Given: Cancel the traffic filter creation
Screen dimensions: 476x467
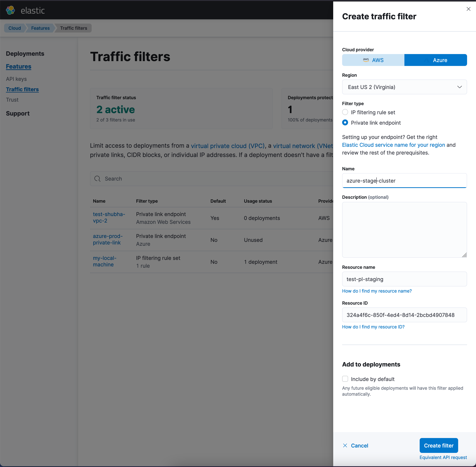Looking at the screenshot, I should [356, 446].
